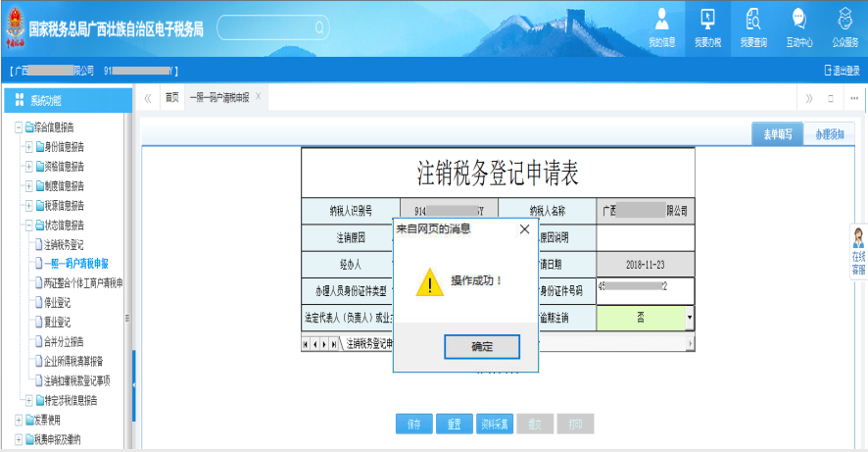The height and width of the screenshot is (452, 868).
Task: Click the 资料采集 button
Action: (495, 425)
